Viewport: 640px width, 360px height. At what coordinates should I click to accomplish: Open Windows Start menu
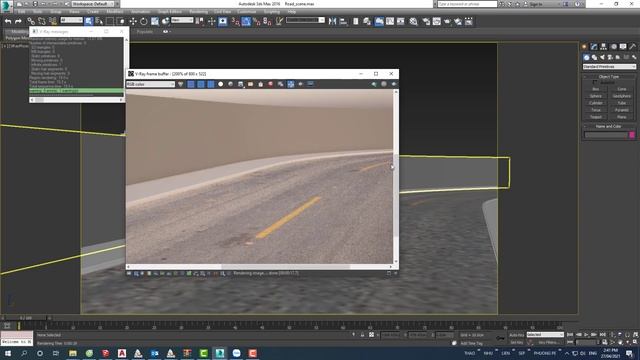click(7, 353)
